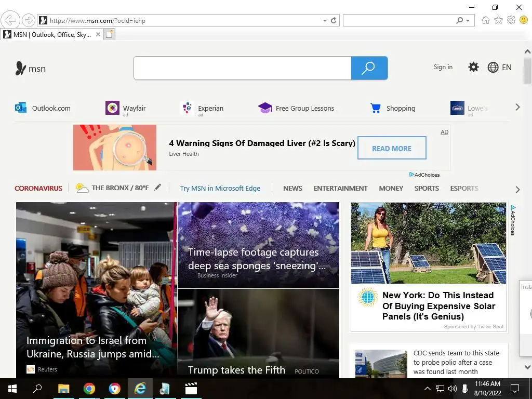
Task: Open the Shopping cart shortcut
Action: pyautogui.click(x=392, y=108)
